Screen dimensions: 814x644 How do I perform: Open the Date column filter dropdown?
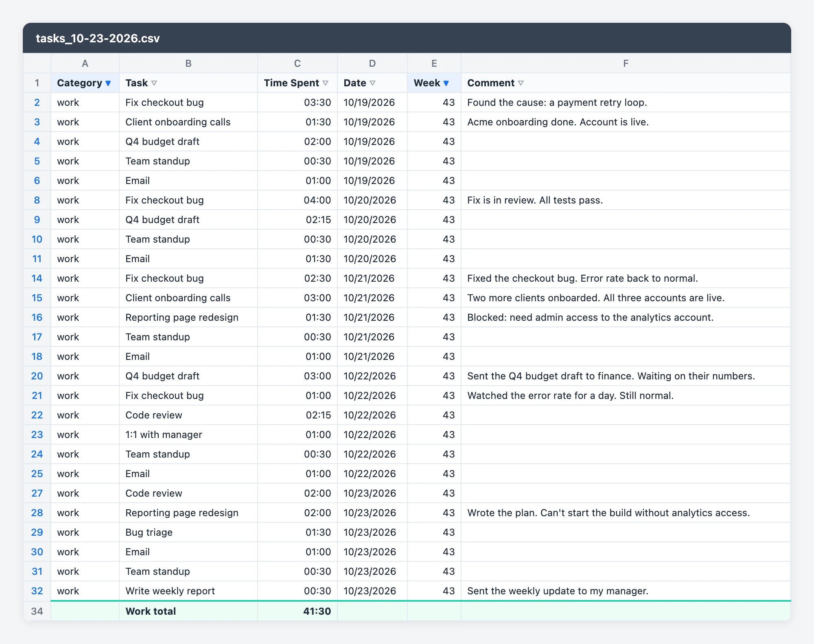coord(372,83)
